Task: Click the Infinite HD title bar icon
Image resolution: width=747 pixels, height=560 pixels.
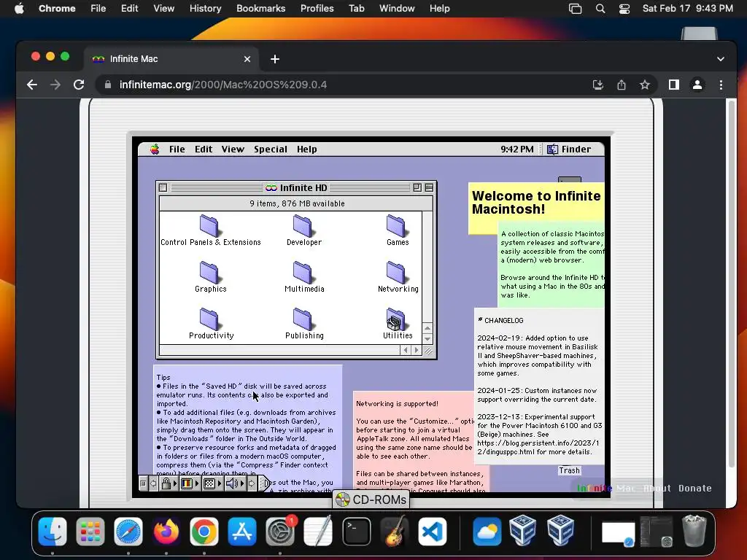Action: click(x=271, y=187)
